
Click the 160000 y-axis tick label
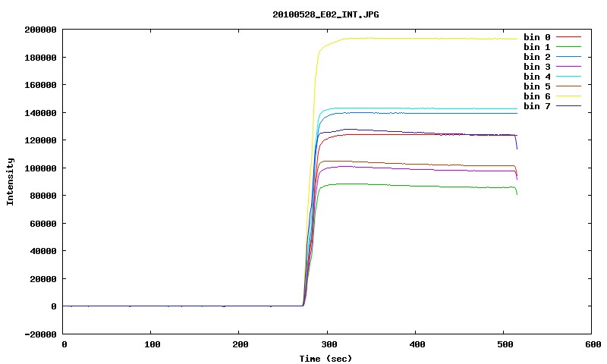(x=40, y=85)
